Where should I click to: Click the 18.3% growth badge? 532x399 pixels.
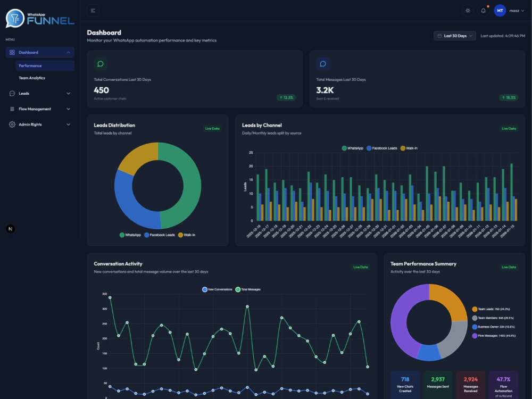(x=509, y=98)
